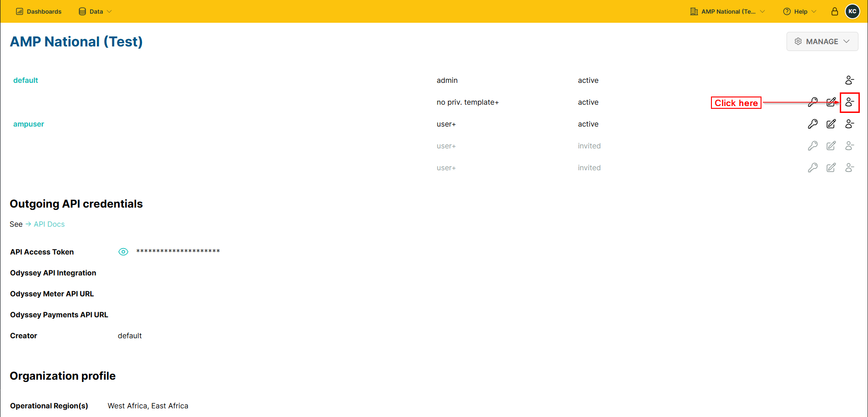This screenshot has height=417, width=868.
Task: Click the masked API token asterisks
Action: [178, 251]
